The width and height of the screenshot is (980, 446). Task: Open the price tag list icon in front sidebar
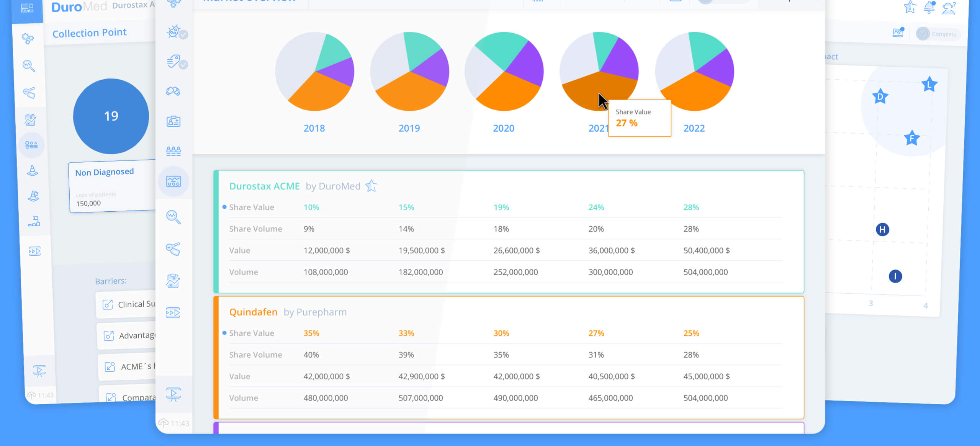click(173, 61)
